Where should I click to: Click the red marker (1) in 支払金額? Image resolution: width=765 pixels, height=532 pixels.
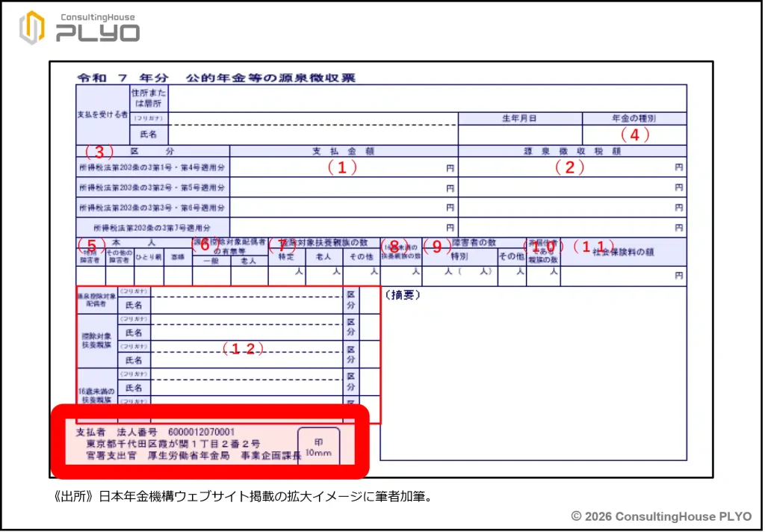click(x=342, y=168)
